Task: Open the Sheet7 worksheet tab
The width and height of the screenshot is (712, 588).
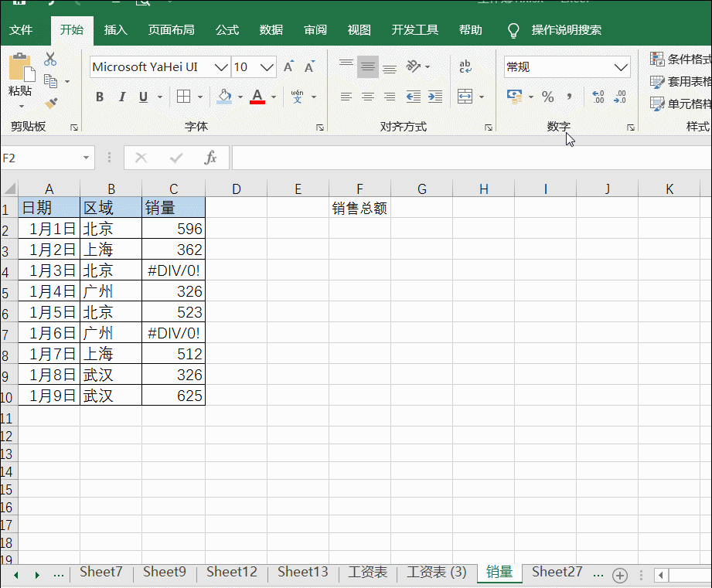Action: (101, 572)
